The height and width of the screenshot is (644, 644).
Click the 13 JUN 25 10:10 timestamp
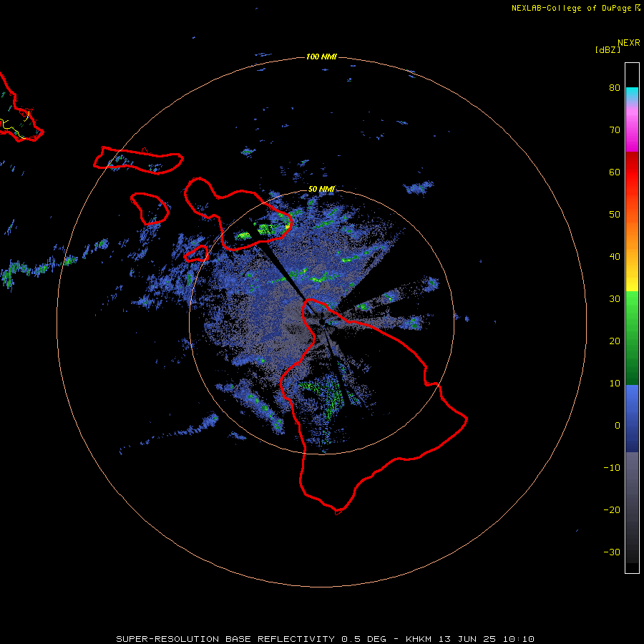[x=487, y=639]
